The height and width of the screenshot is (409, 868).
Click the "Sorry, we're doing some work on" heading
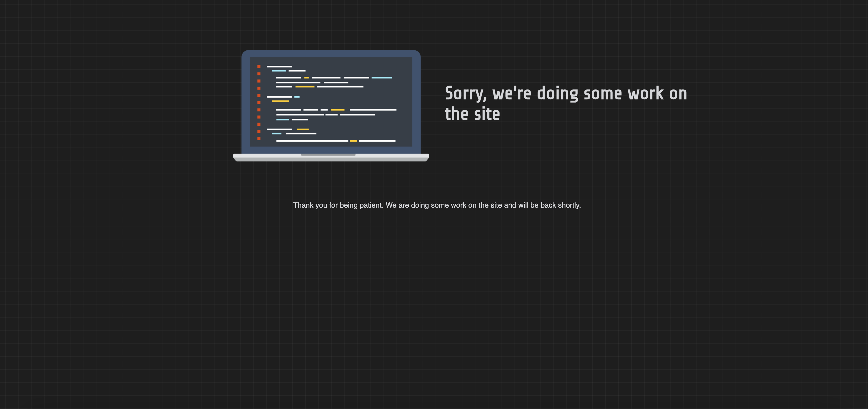click(x=566, y=94)
